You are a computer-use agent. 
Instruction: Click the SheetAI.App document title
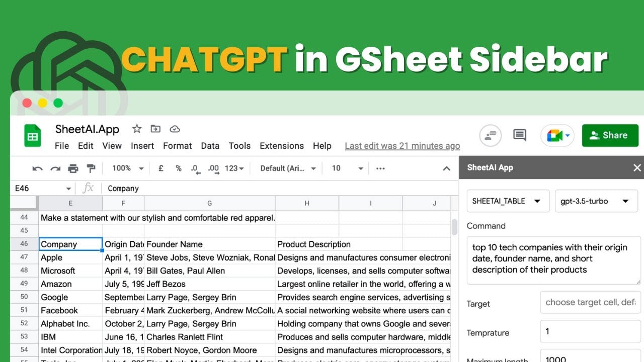[x=87, y=129]
